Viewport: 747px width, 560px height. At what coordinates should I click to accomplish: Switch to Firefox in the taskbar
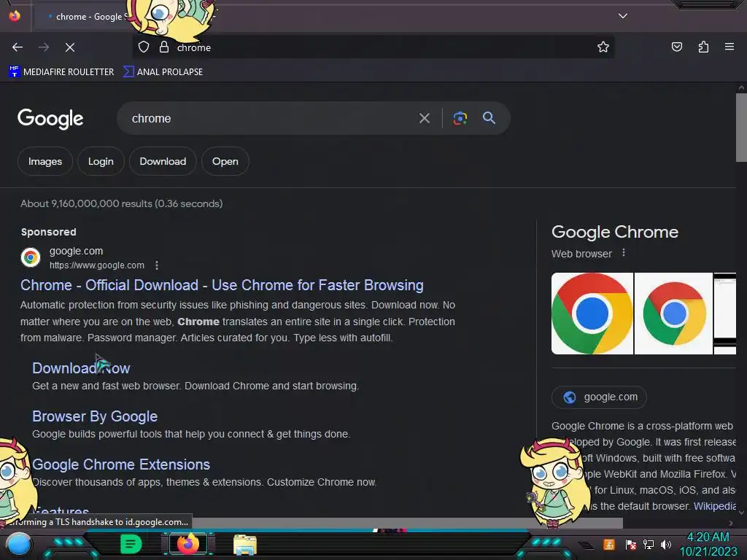pos(188,544)
